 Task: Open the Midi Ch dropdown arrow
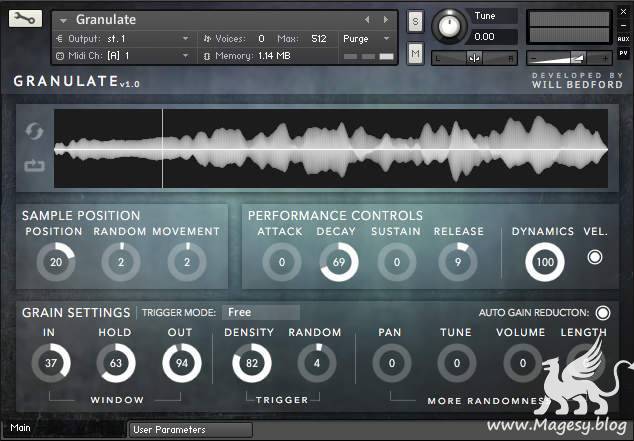[x=186, y=56]
